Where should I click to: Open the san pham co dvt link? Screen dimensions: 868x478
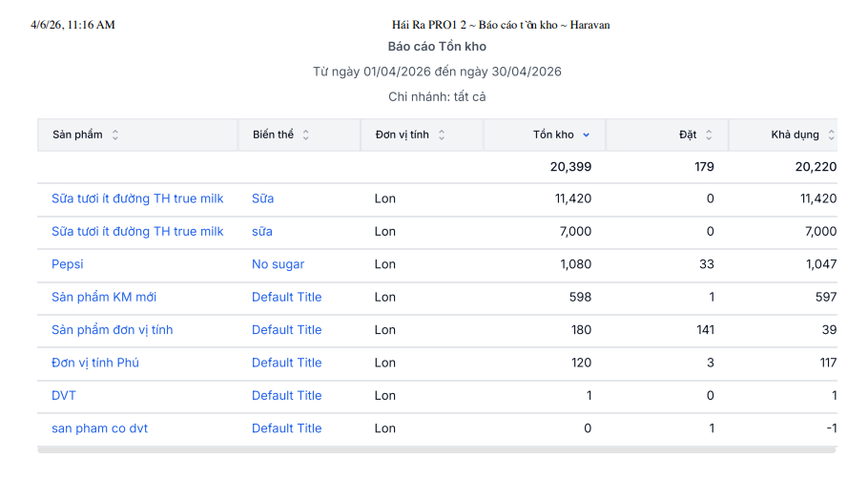click(x=99, y=428)
